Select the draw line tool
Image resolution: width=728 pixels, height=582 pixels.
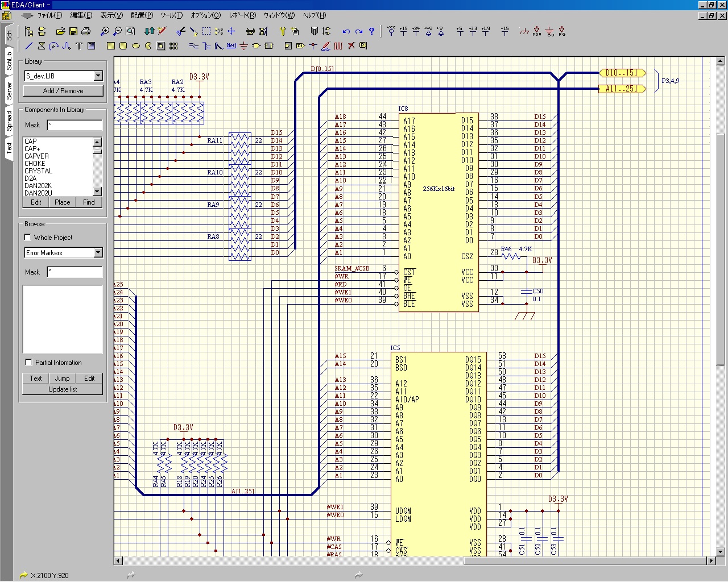click(28, 45)
